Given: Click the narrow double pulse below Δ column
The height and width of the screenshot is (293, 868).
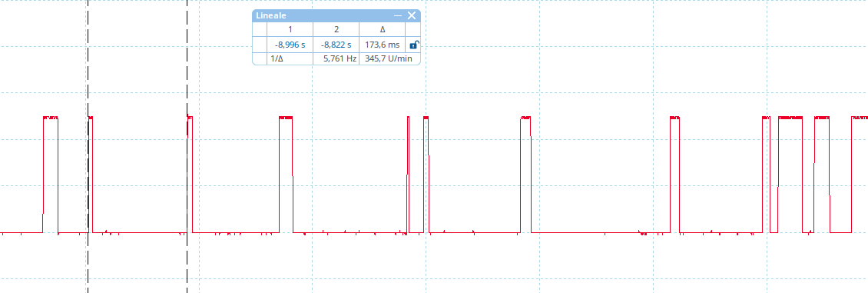Looking at the screenshot, I should pyautogui.click(x=418, y=175).
